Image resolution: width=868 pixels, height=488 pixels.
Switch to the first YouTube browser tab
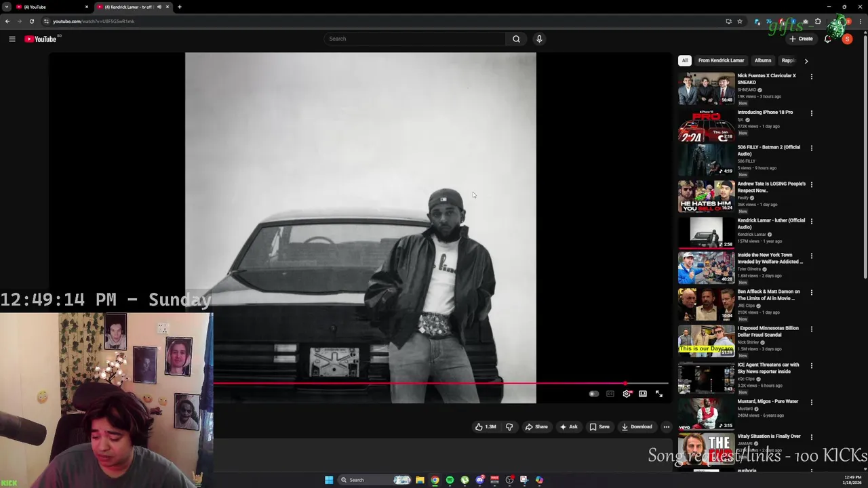click(x=53, y=7)
